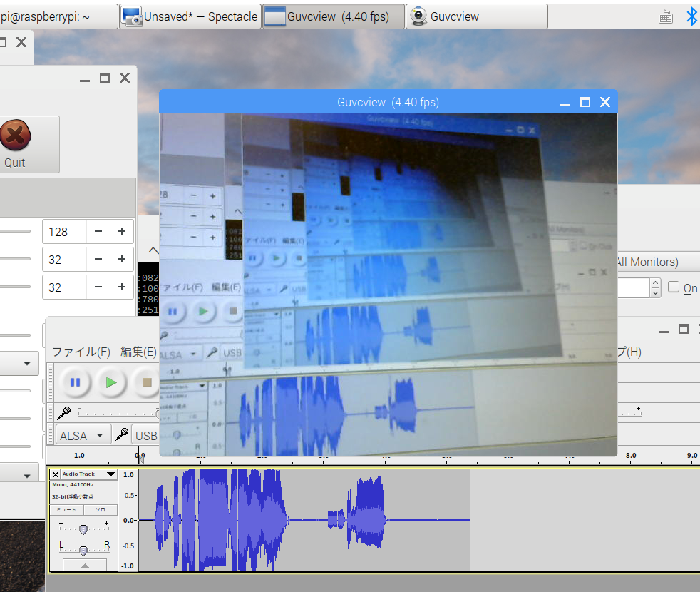Collapse the Audio Track with the triangle button
The height and width of the screenshot is (592, 700).
click(x=85, y=565)
